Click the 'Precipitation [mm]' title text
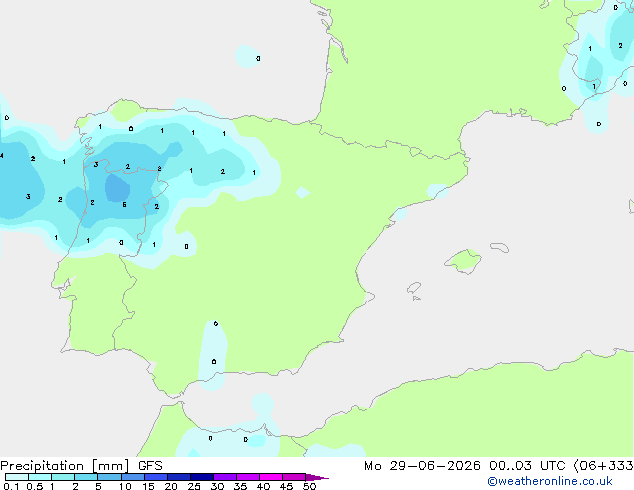 coord(65,466)
